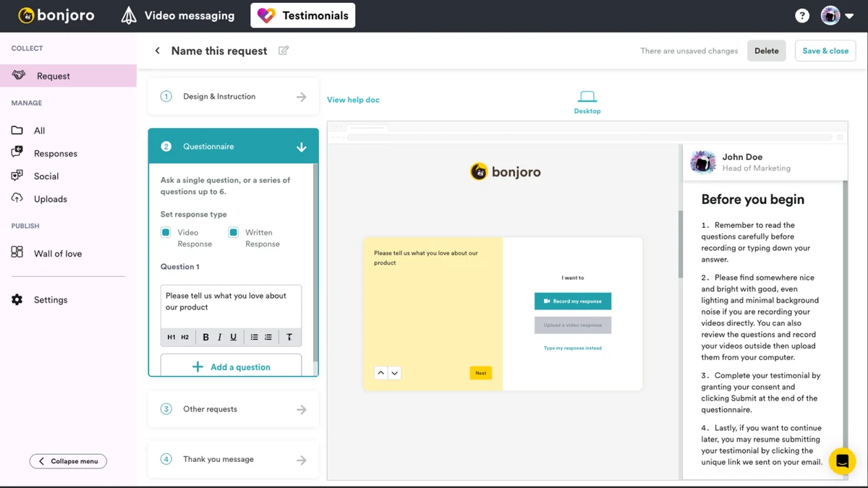Click the Question 1 text input field
This screenshot has height=488, width=868.
(231, 306)
